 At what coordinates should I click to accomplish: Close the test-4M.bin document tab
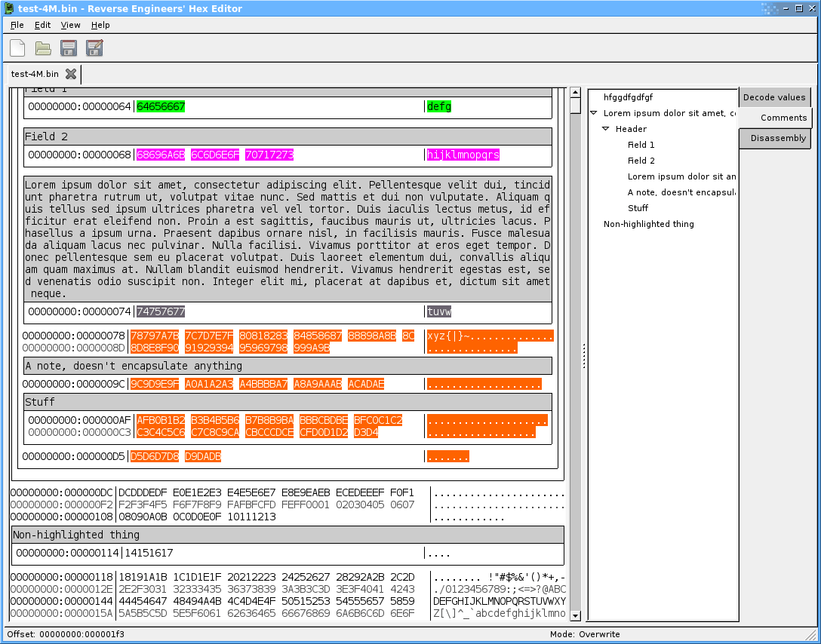tap(70, 74)
